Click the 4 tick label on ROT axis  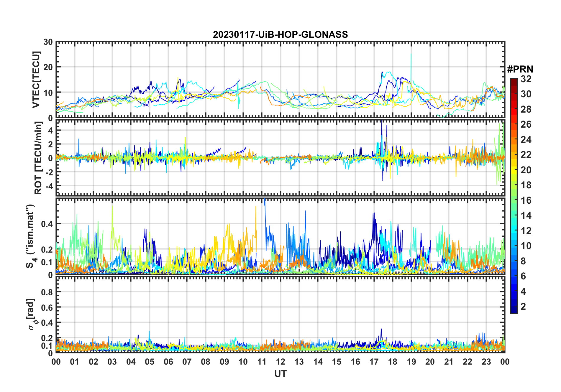coord(50,130)
